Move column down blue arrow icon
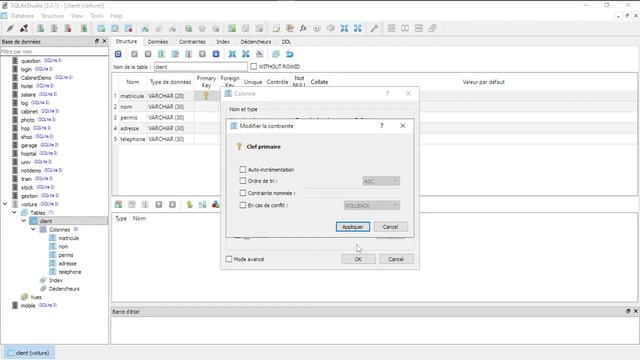Screen dimensions: 640x360 pyautogui.click(x=216, y=54)
